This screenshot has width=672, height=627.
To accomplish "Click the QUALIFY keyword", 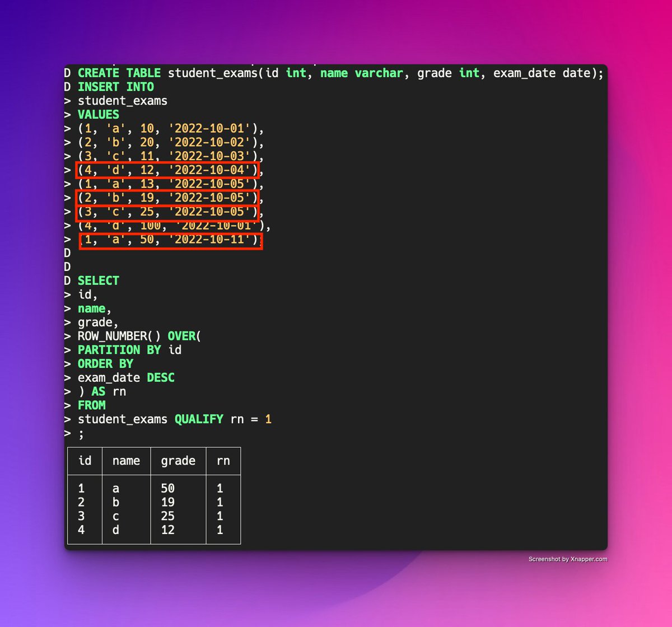I will pos(199,419).
